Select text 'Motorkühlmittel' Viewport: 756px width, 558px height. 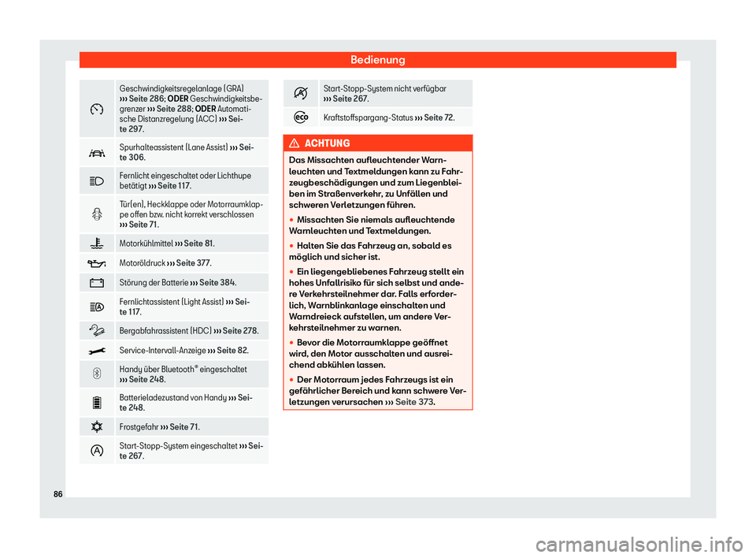coord(146,244)
